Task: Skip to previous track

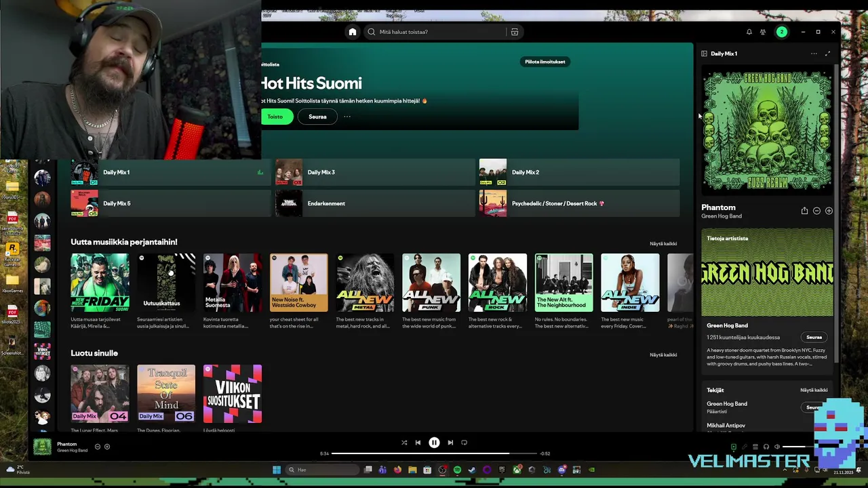Action: pos(418,443)
